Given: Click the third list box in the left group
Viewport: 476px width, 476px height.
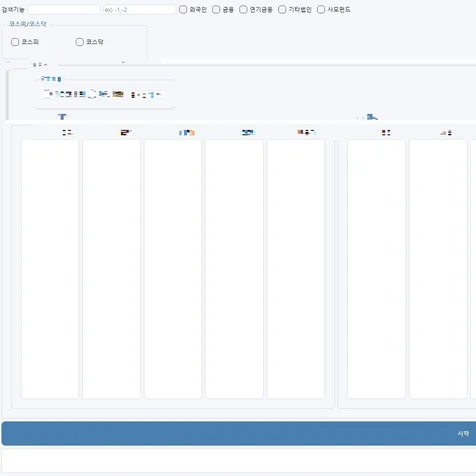Looking at the screenshot, I should pyautogui.click(x=173, y=269).
